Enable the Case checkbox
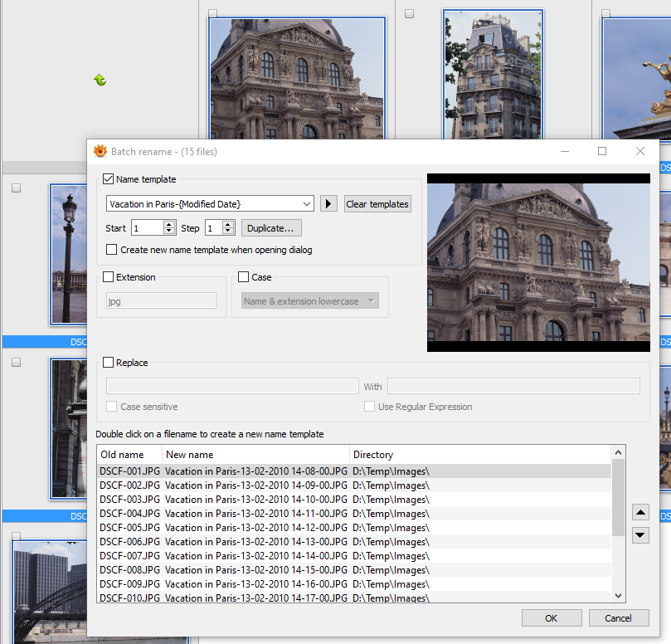 click(244, 277)
